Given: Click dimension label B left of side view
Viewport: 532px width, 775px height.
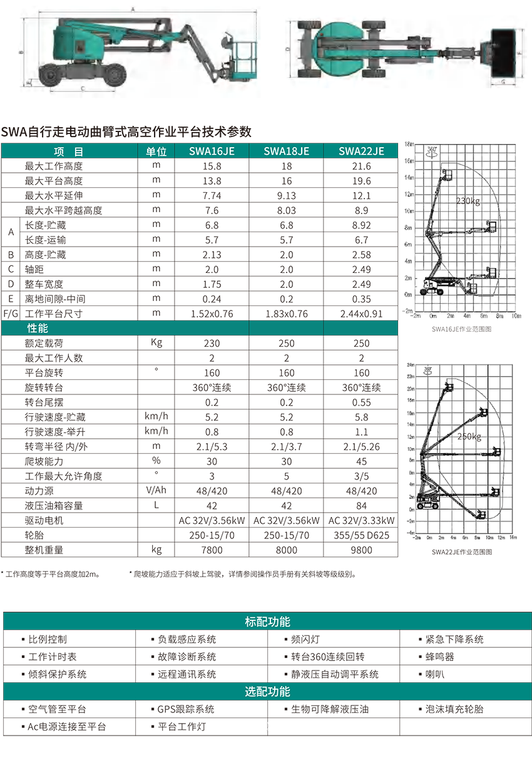Looking at the screenshot, I should coord(21,53).
